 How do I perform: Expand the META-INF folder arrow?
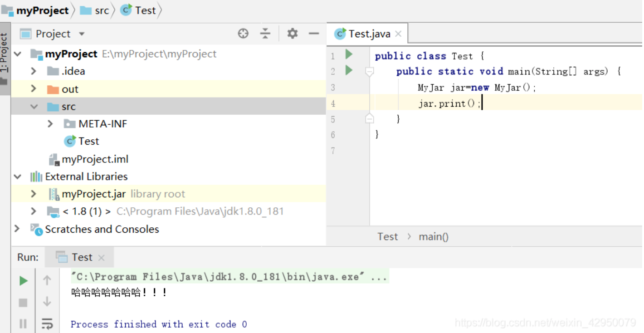tap(50, 124)
